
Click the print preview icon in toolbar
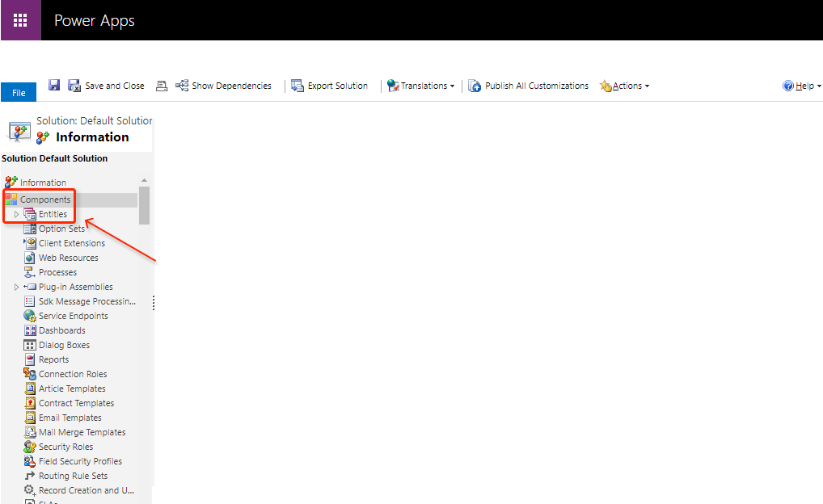click(162, 86)
